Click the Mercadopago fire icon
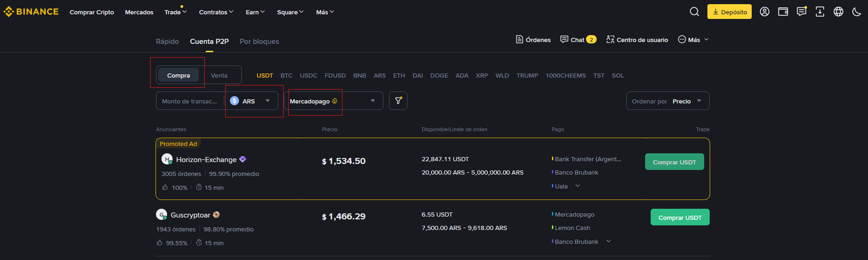 [x=335, y=101]
